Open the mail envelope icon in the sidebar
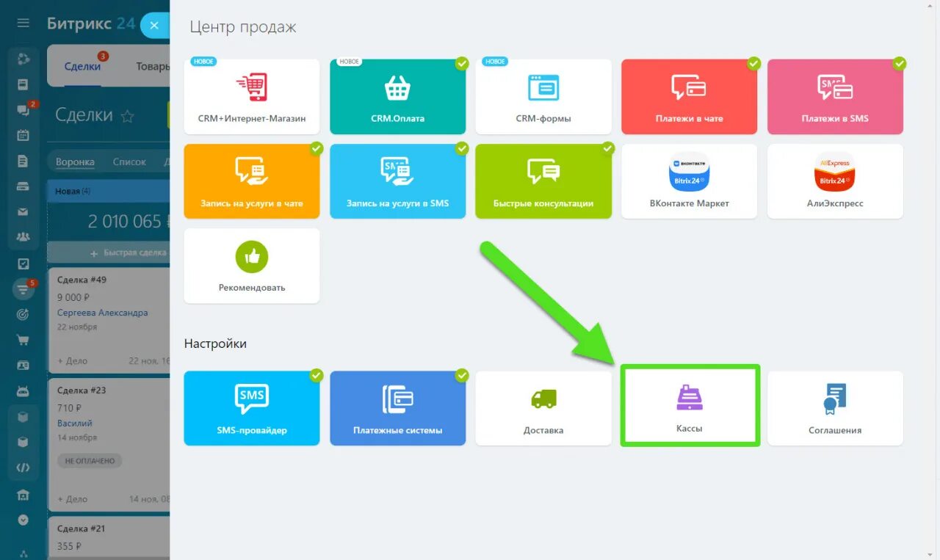 point(23,212)
